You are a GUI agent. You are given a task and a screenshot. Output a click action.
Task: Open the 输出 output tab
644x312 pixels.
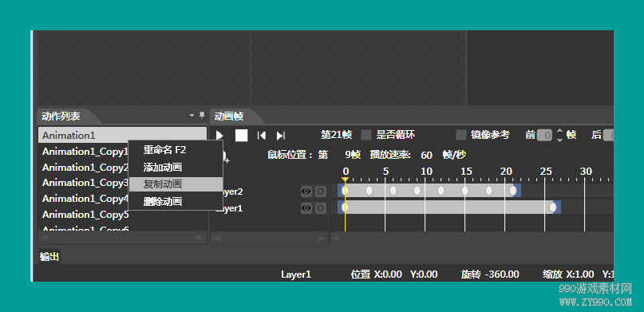[49, 257]
